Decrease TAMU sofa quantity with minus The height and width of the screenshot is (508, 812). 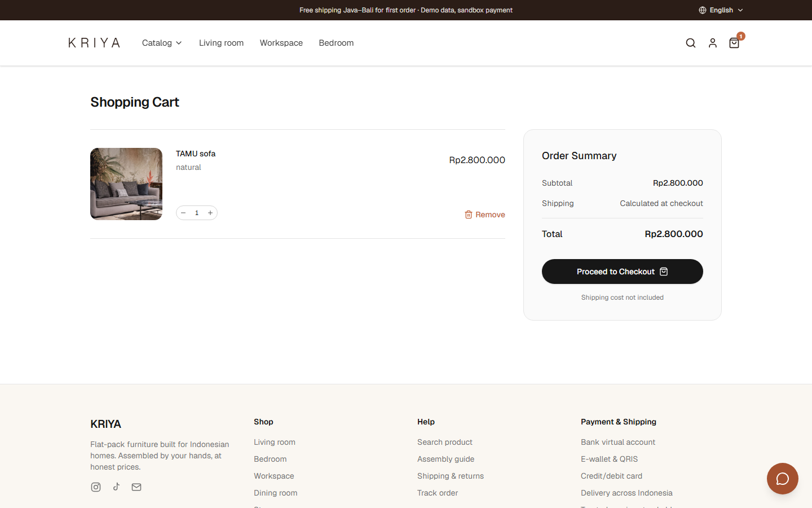(183, 213)
